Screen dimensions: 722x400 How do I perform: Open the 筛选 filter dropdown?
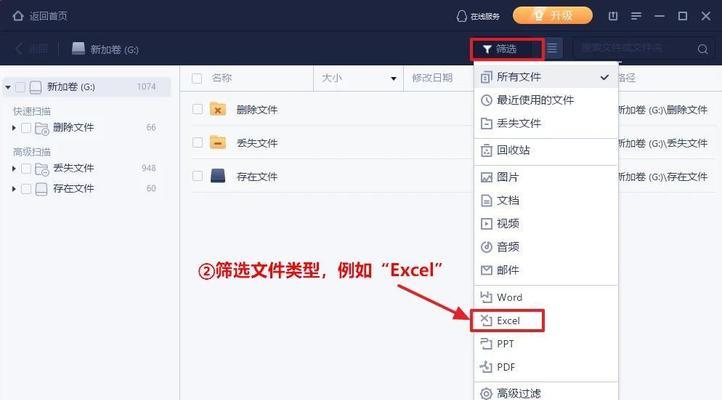click(x=507, y=49)
